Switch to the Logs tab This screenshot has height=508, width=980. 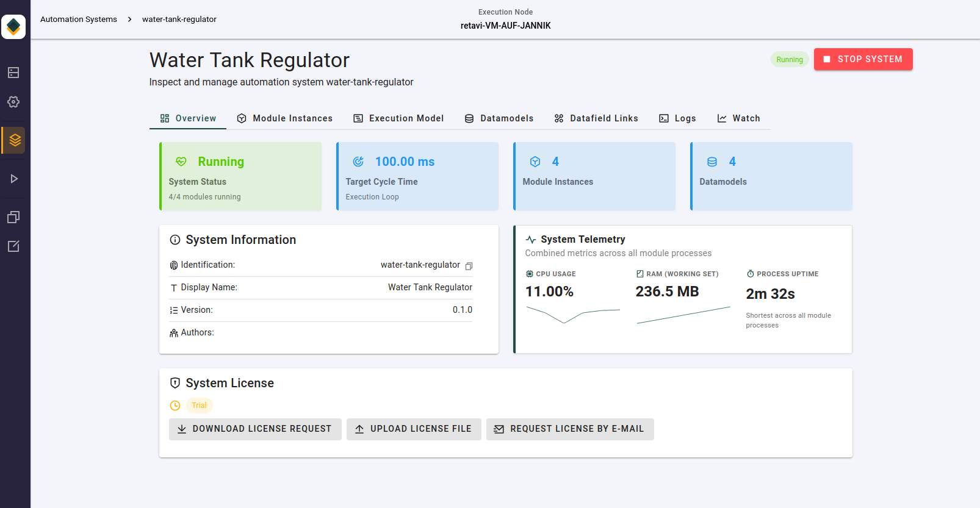coord(677,118)
